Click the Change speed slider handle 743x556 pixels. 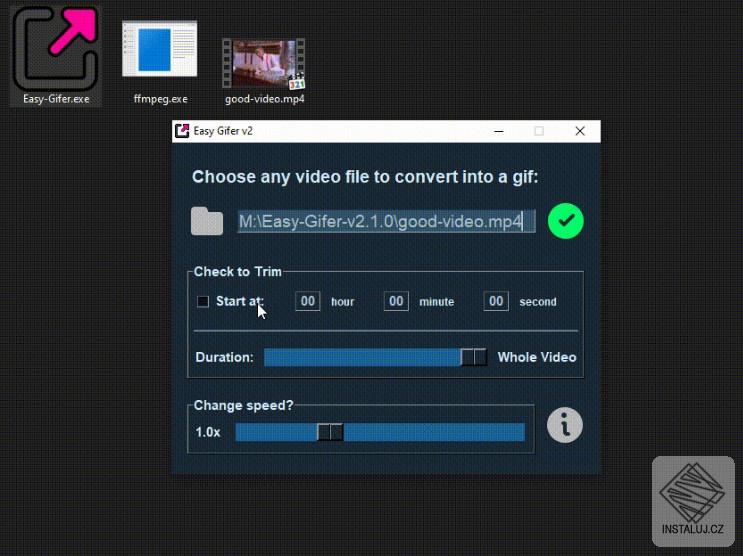click(x=330, y=432)
